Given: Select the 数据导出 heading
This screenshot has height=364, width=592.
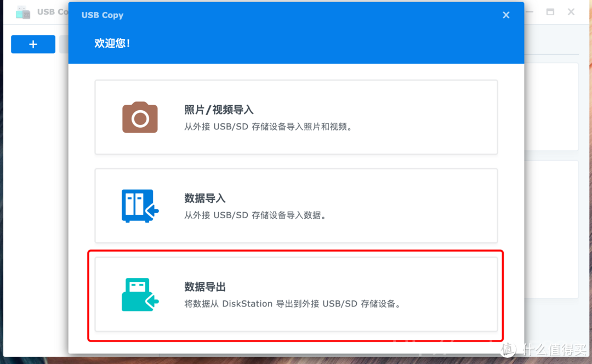Looking at the screenshot, I should (x=205, y=287).
